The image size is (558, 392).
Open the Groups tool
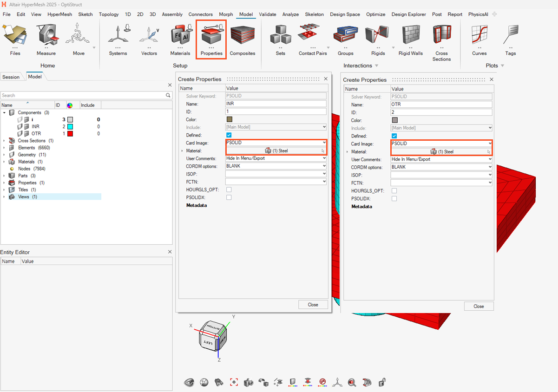click(x=346, y=40)
